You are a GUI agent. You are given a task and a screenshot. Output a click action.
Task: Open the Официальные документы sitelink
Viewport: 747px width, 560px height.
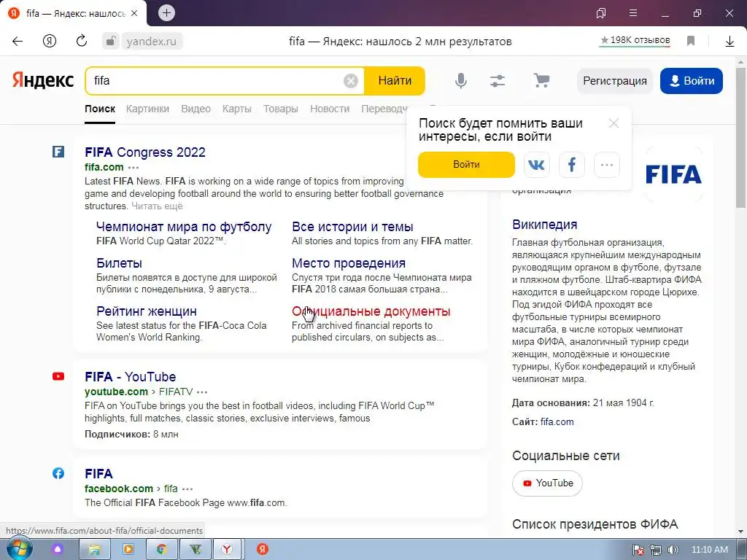coord(371,311)
